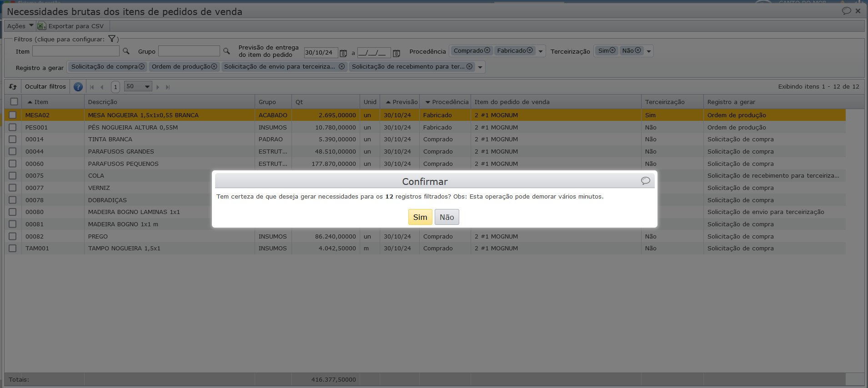
Task: Remove the Fabricado filter tag
Action: [x=530, y=50]
